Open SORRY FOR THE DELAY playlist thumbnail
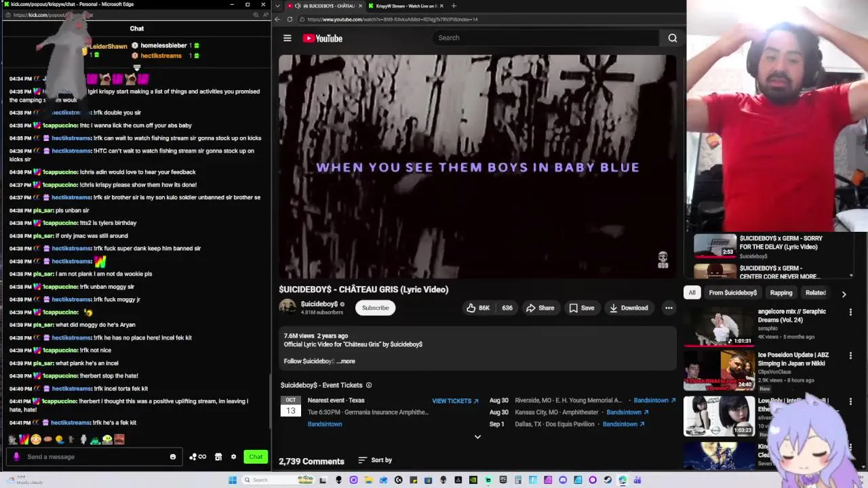The width and height of the screenshot is (868, 488). 715,246
